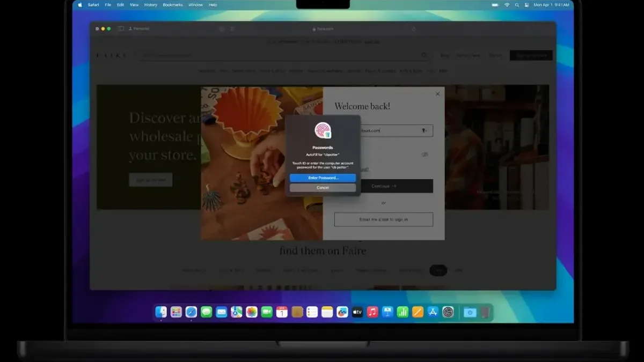The image size is (644, 362).
Task: Open Music from the Dock
Action: (x=372, y=312)
